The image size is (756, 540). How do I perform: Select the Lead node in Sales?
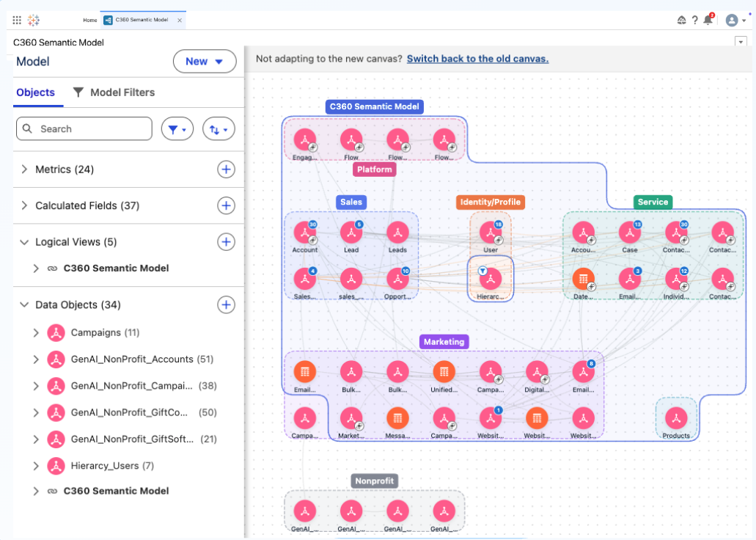point(351,233)
